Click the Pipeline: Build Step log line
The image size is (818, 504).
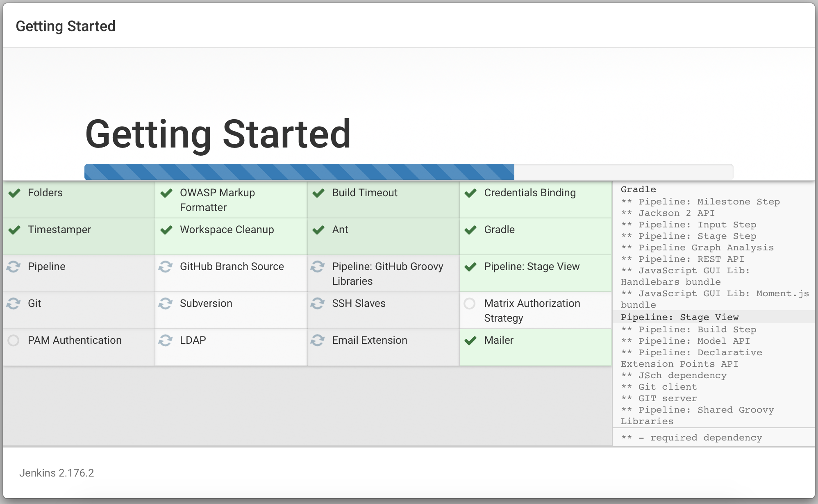pos(688,329)
